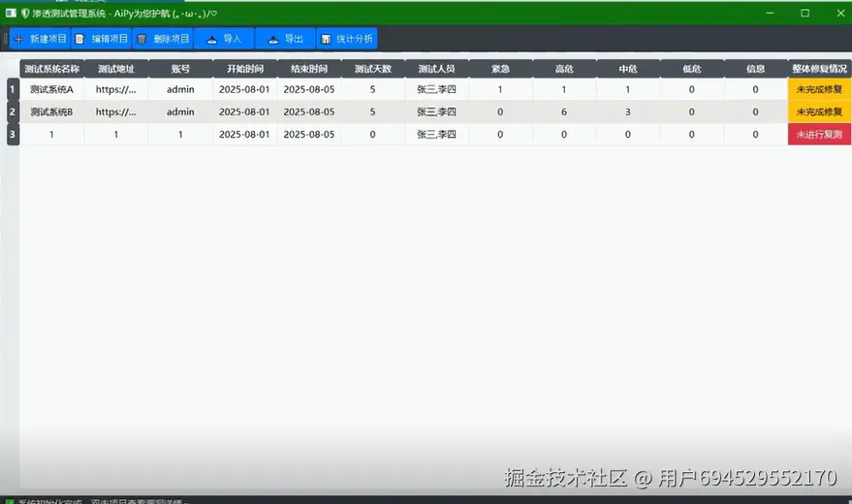Click 测试天数 value 0 in row 3
The width and height of the screenshot is (852, 504).
pos(373,134)
